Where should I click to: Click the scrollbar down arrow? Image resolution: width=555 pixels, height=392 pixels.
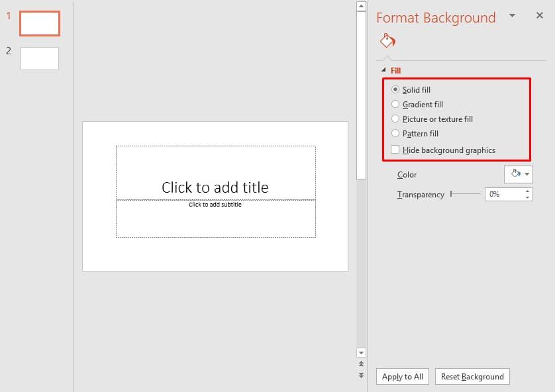(x=360, y=352)
